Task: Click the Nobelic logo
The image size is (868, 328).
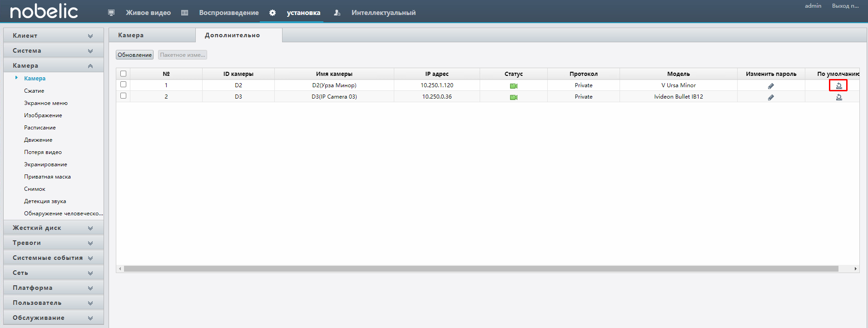Action: point(44,11)
